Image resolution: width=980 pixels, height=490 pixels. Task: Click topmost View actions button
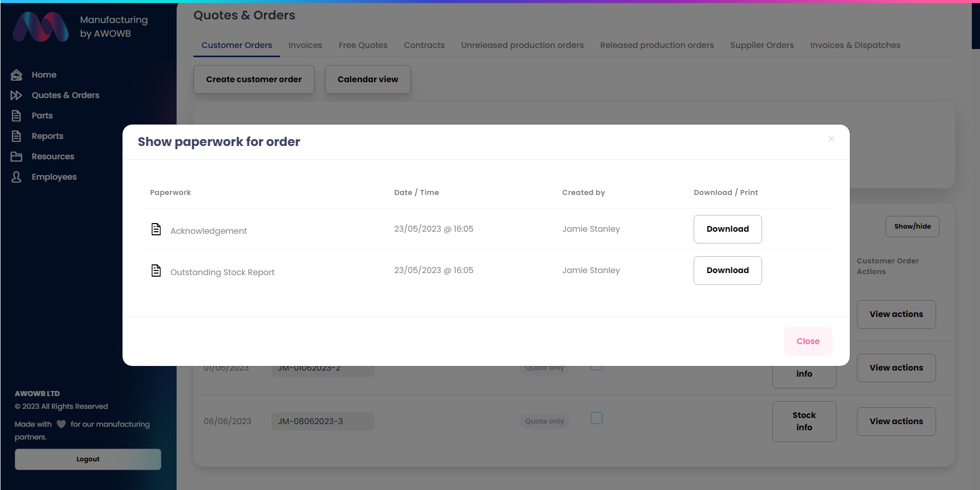tap(896, 314)
